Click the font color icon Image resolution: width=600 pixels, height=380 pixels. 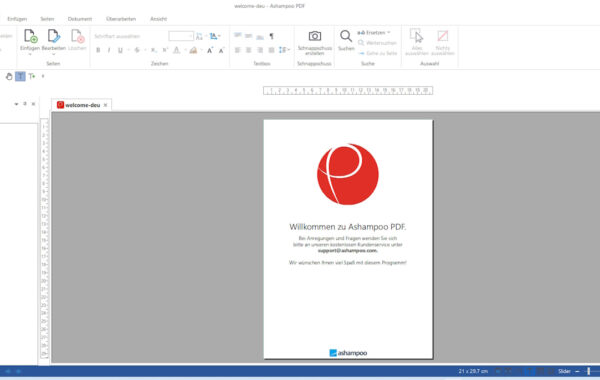pos(176,50)
